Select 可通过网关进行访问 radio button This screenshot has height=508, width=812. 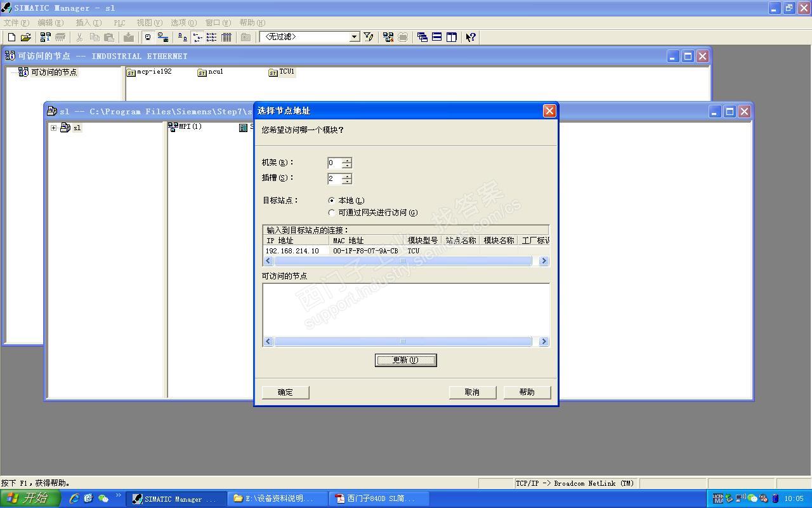[332, 213]
